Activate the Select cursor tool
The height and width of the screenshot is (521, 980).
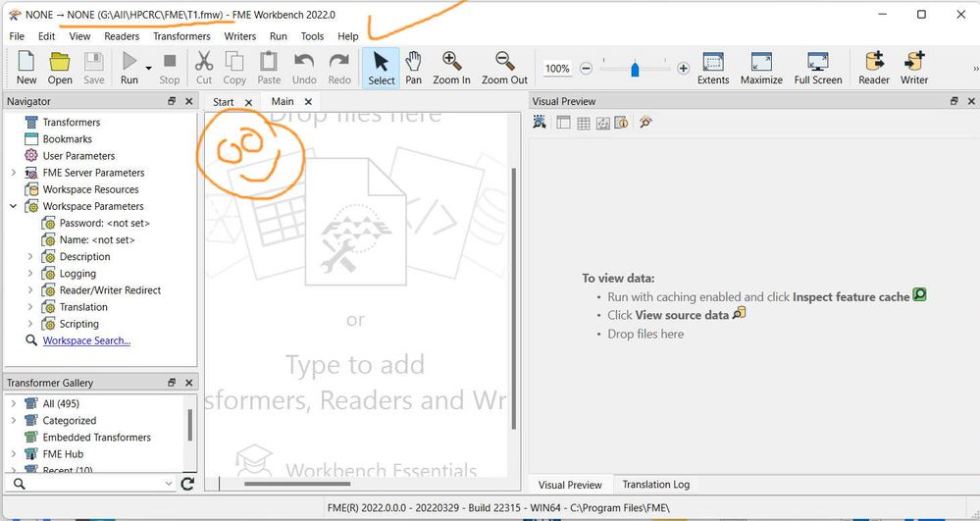click(x=382, y=68)
